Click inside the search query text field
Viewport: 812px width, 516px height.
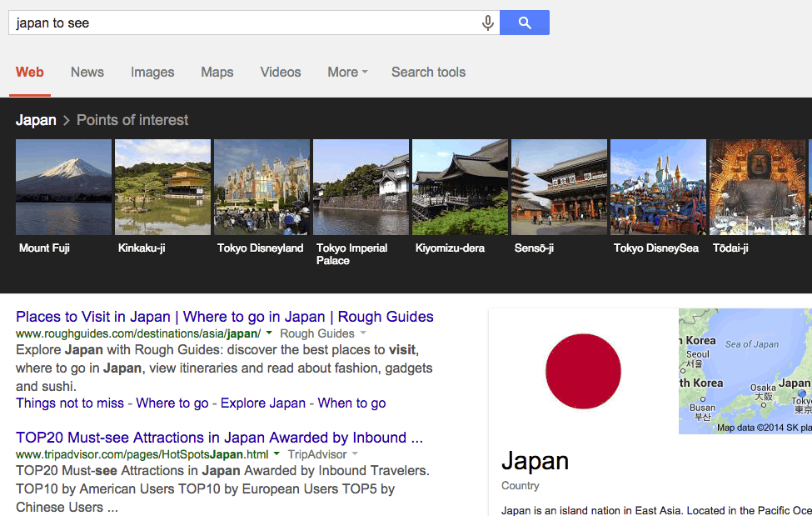tap(242, 23)
